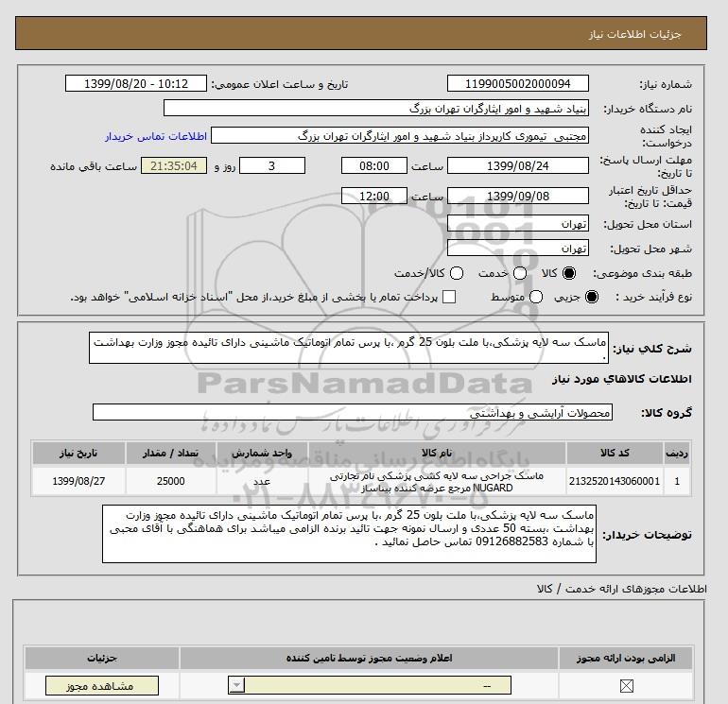Click the جزئیات column header in license table
Viewport: 728px width, 704px height.
pos(102,658)
